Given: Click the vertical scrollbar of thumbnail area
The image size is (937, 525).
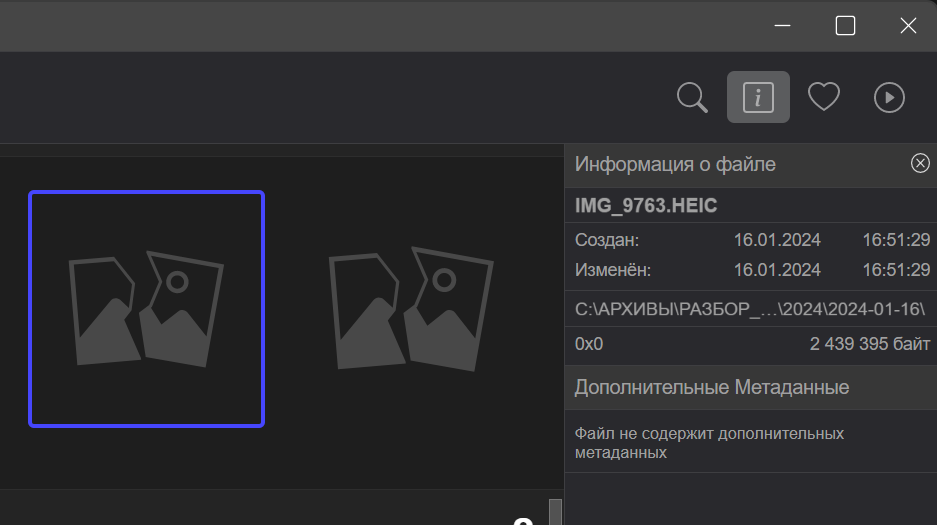Looking at the screenshot, I should click(x=555, y=510).
